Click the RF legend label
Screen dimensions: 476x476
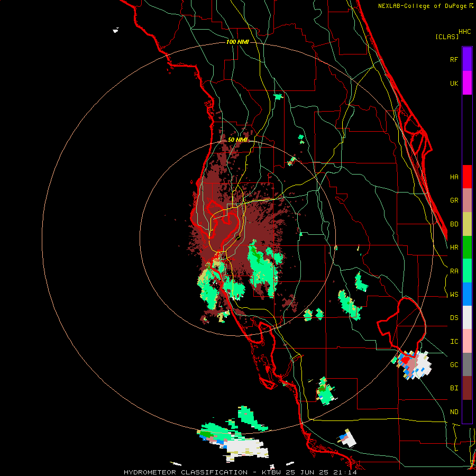pyautogui.click(x=454, y=59)
